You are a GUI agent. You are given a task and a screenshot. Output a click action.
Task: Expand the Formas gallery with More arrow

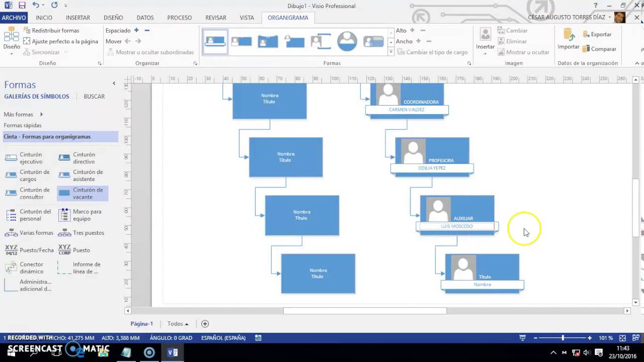(x=391, y=52)
